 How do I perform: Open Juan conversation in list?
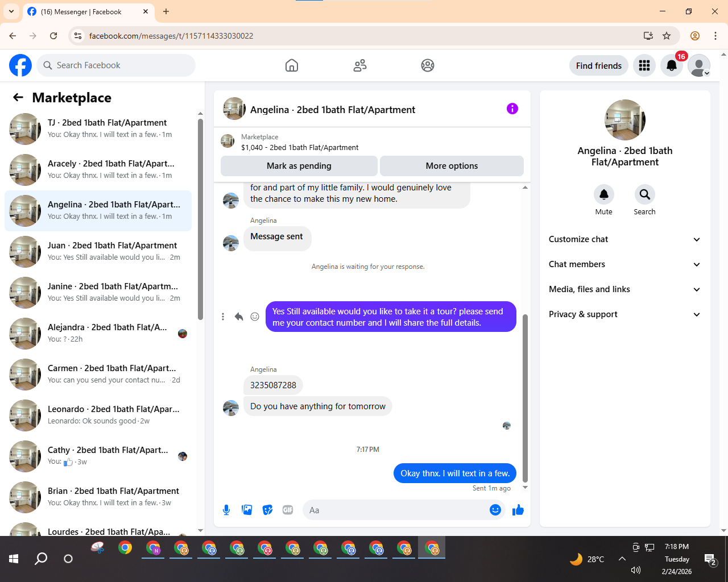coord(98,252)
